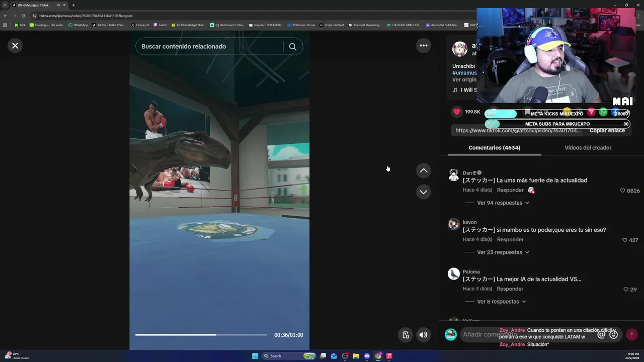Open Dan's commenter avatar
The image size is (644, 362).
pos(454,175)
